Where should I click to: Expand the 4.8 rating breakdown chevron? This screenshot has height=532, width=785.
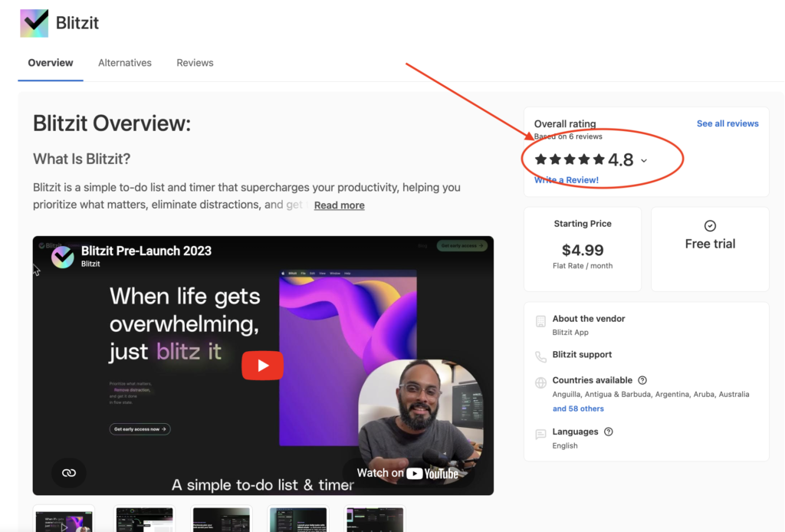[x=644, y=161]
